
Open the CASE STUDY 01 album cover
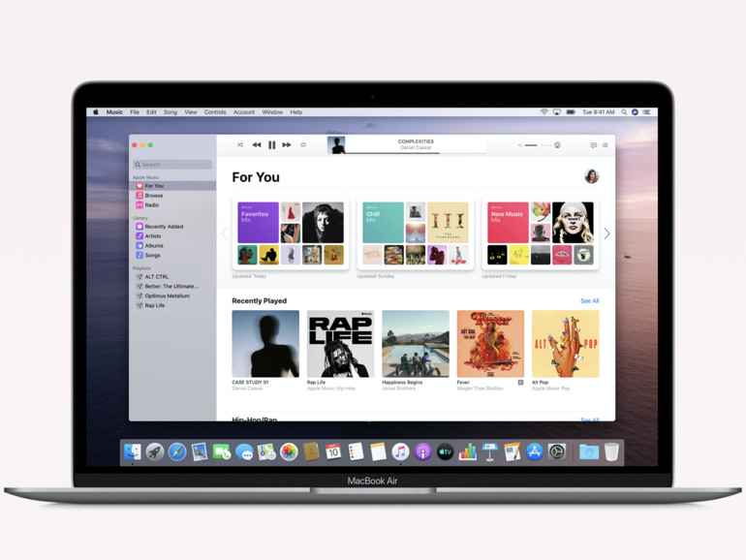265,344
